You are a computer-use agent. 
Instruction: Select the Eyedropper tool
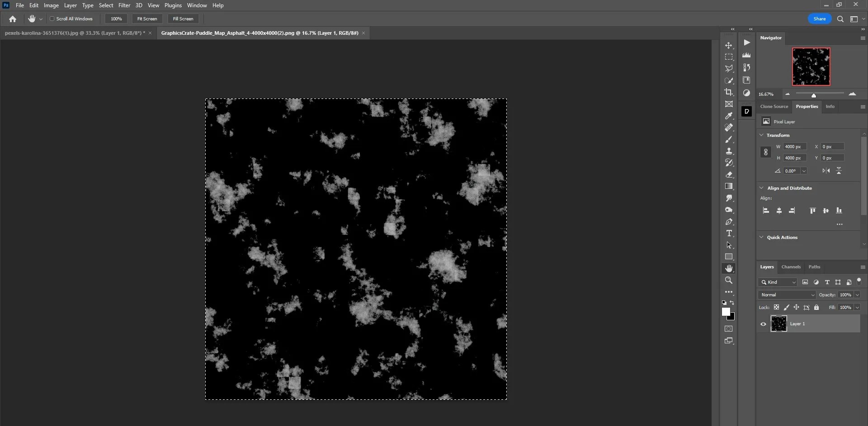point(729,116)
